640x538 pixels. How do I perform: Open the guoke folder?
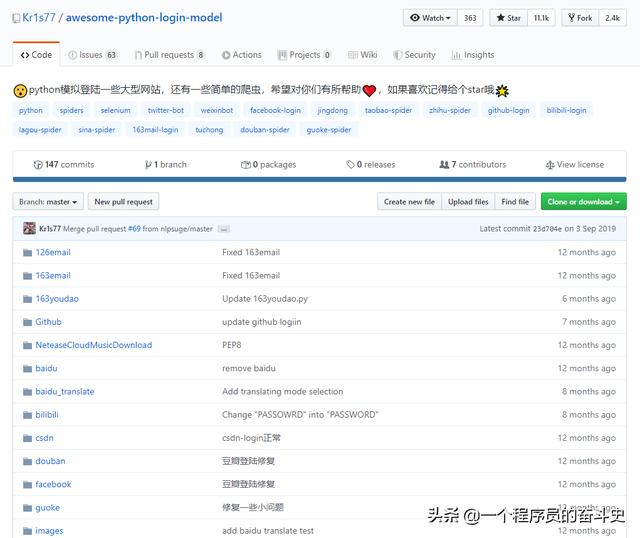click(x=47, y=508)
